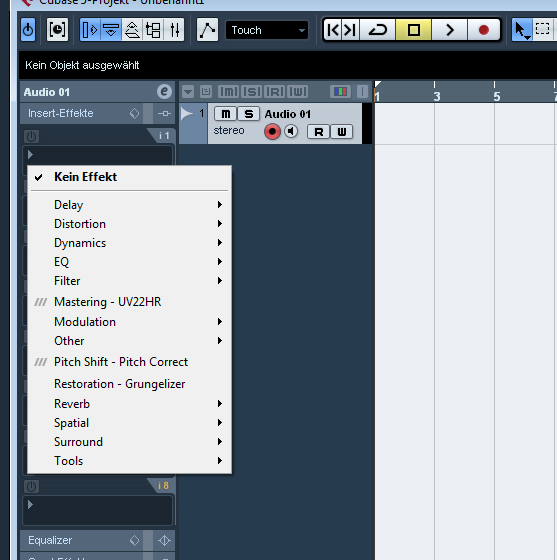Click the automation mode curve icon
This screenshot has width=557, height=560.
[207, 30]
